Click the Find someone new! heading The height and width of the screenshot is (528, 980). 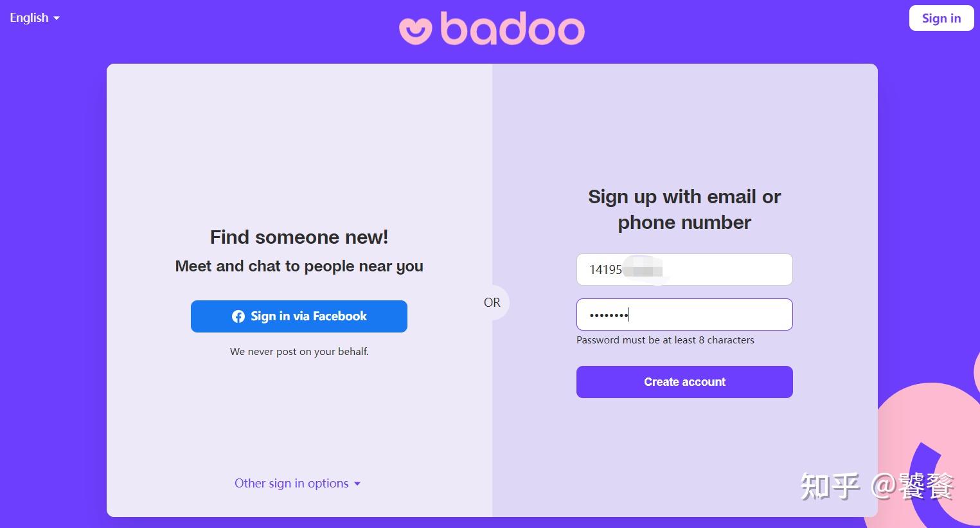299,237
